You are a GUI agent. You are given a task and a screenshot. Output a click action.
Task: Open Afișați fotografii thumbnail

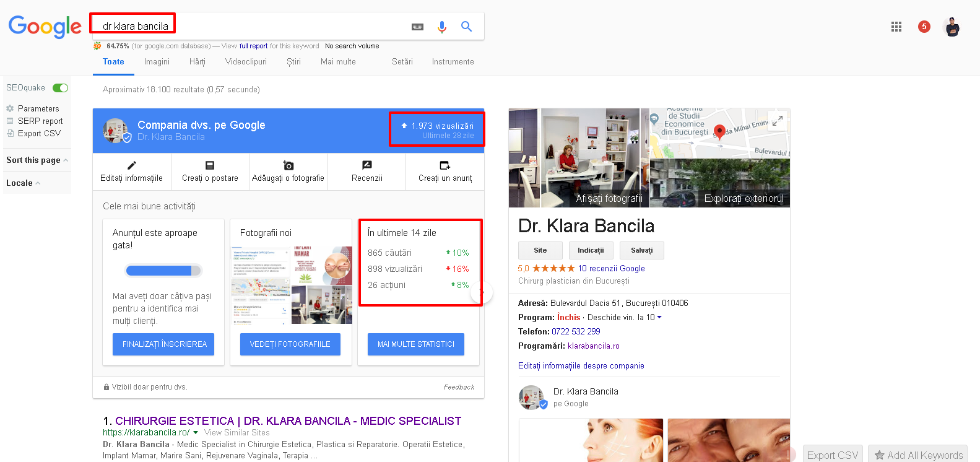coord(579,158)
